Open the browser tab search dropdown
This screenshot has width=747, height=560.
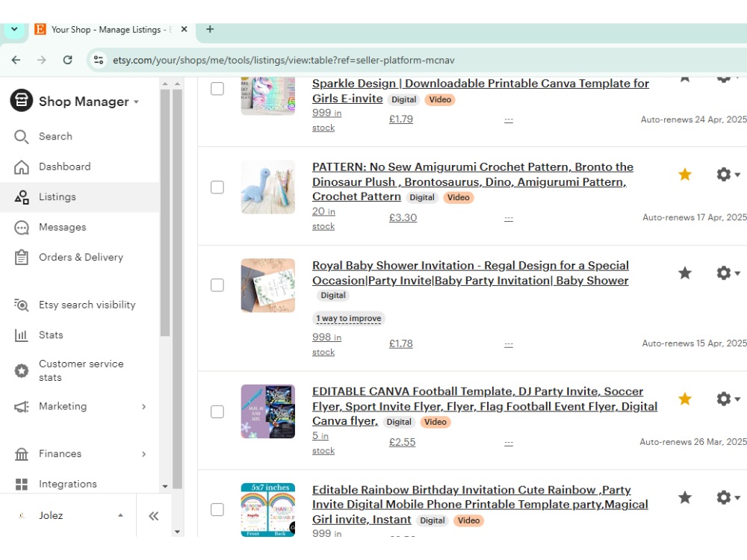pos(14,30)
